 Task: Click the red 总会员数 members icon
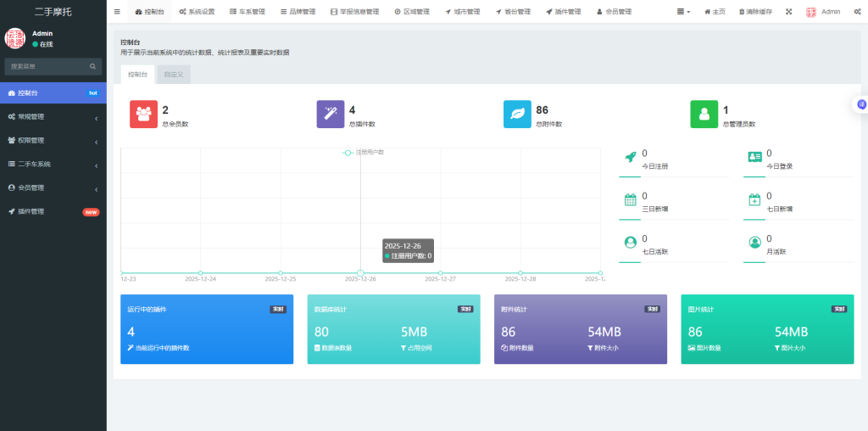pos(143,115)
